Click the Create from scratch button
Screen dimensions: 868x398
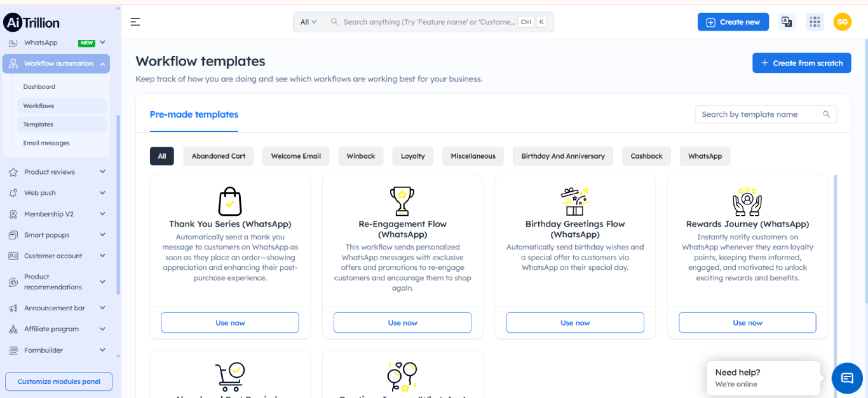[801, 62]
